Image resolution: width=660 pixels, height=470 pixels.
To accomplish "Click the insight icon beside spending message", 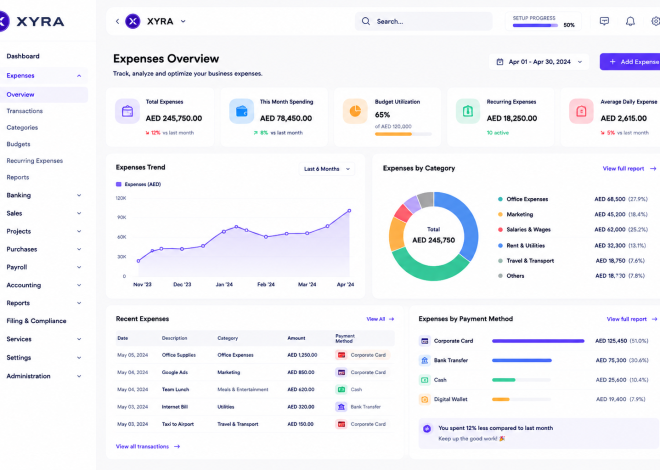I will pyautogui.click(x=427, y=429).
